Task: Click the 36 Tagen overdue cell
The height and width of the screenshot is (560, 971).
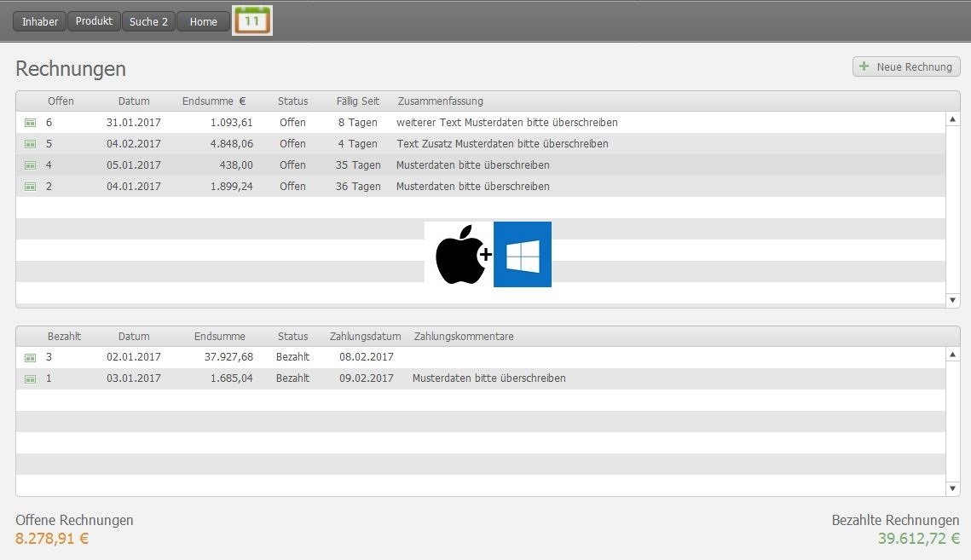Action: [358, 187]
